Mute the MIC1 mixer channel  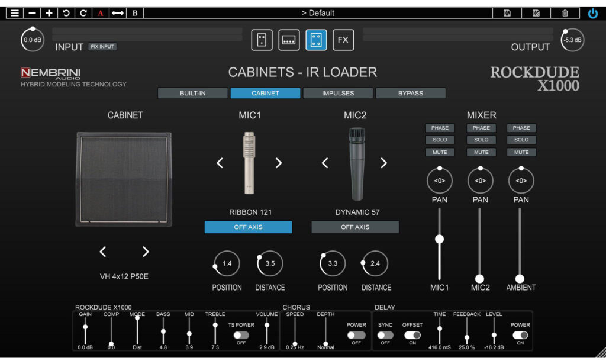click(x=440, y=152)
